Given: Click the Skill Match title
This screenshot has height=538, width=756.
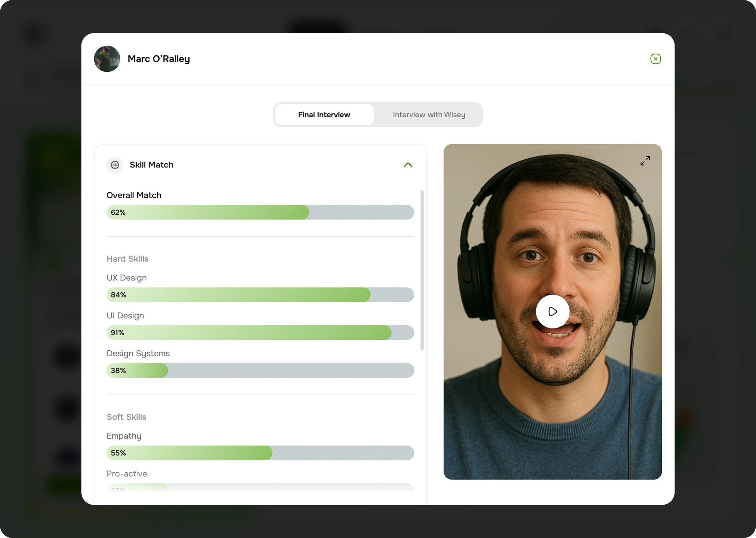Looking at the screenshot, I should (151, 165).
